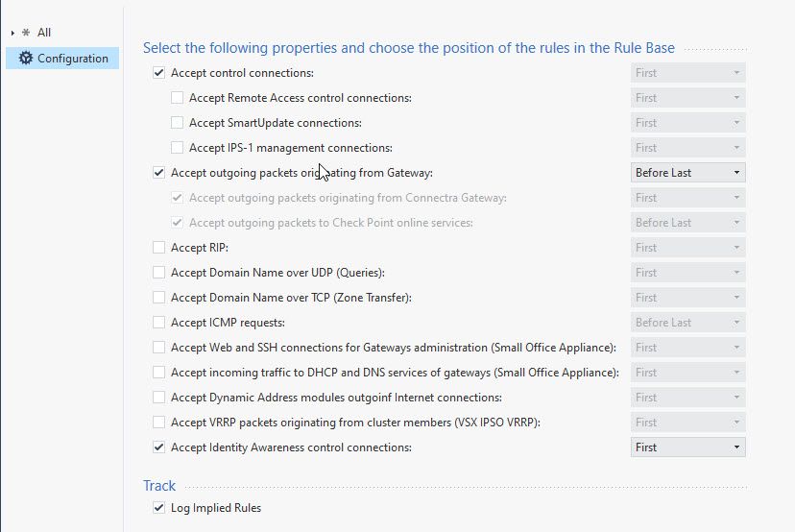The width and height of the screenshot is (795, 532).
Task: Enable Accept Domain Name over UDP (Queries)
Action: tap(159, 273)
